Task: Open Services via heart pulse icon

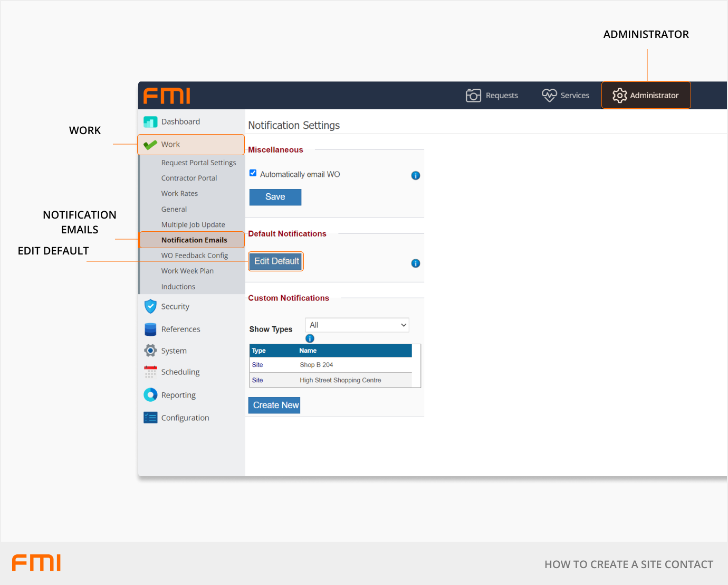Action: (549, 95)
